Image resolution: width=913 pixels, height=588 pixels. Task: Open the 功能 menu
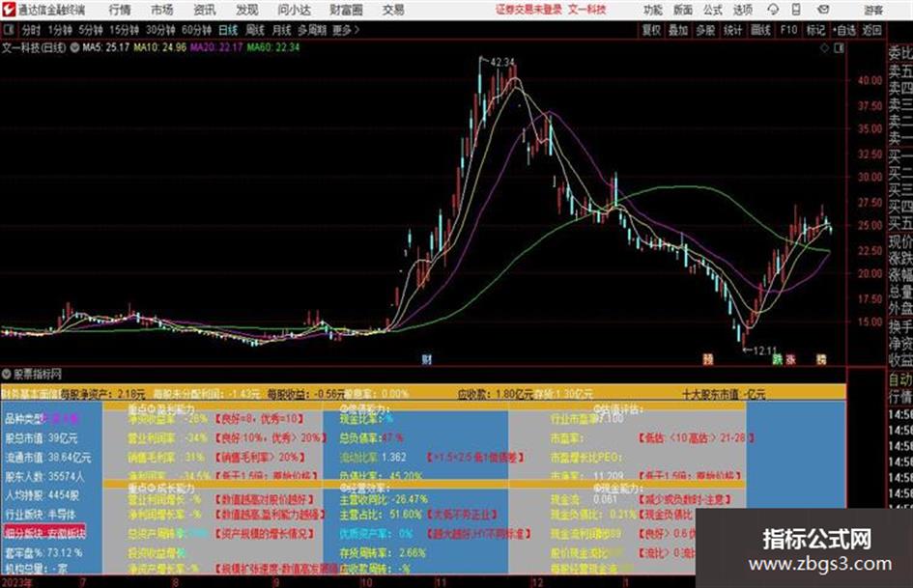tap(653, 10)
